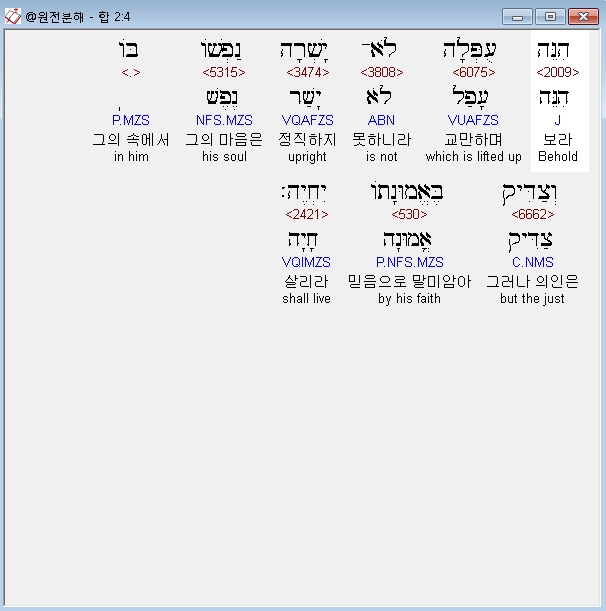
Task: Click the Korean gloss 살리라
Action: [x=306, y=281]
